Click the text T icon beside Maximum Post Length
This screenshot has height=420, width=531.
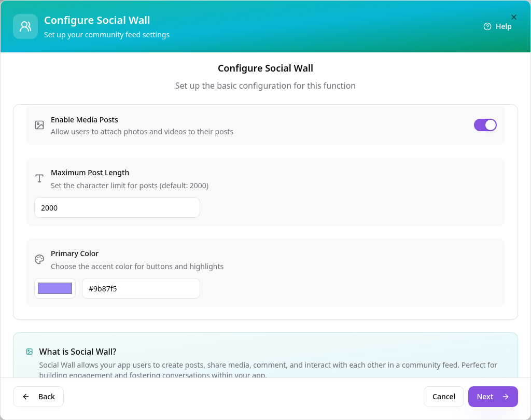point(39,178)
